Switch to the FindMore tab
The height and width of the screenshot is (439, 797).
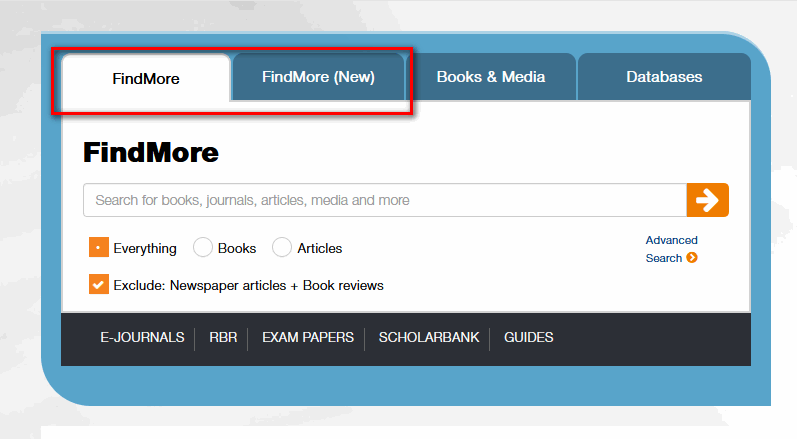click(x=146, y=78)
